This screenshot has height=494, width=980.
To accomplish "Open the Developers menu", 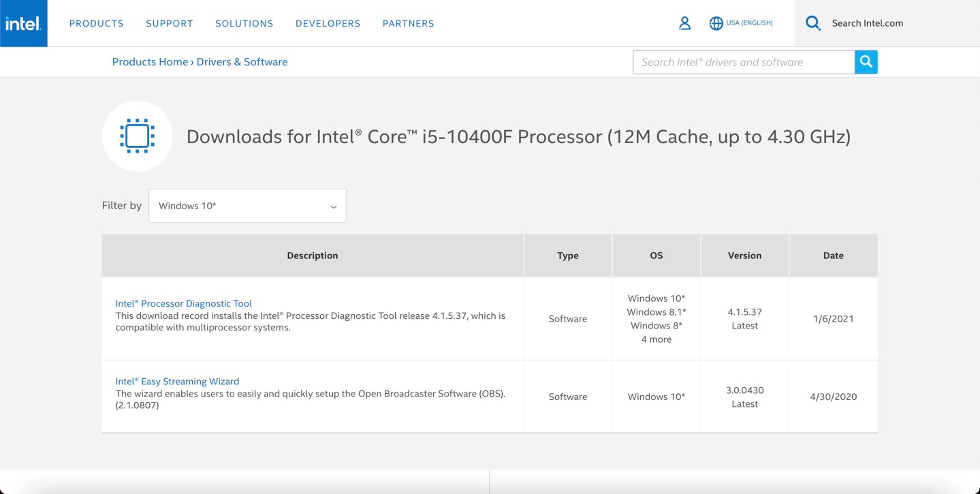I will coord(328,23).
